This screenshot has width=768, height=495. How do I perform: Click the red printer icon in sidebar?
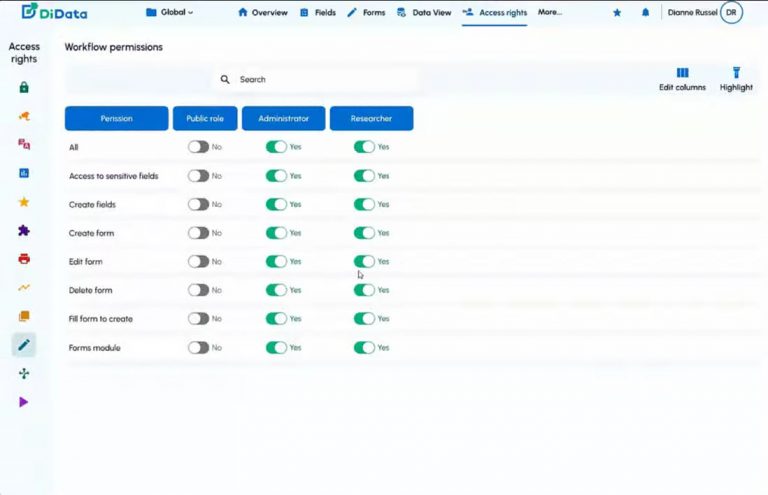pos(24,259)
